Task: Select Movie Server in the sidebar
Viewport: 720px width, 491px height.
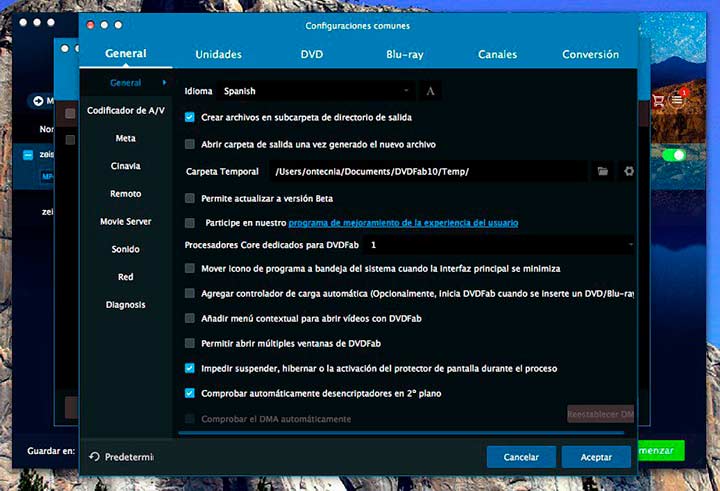Action: tap(125, 221)
